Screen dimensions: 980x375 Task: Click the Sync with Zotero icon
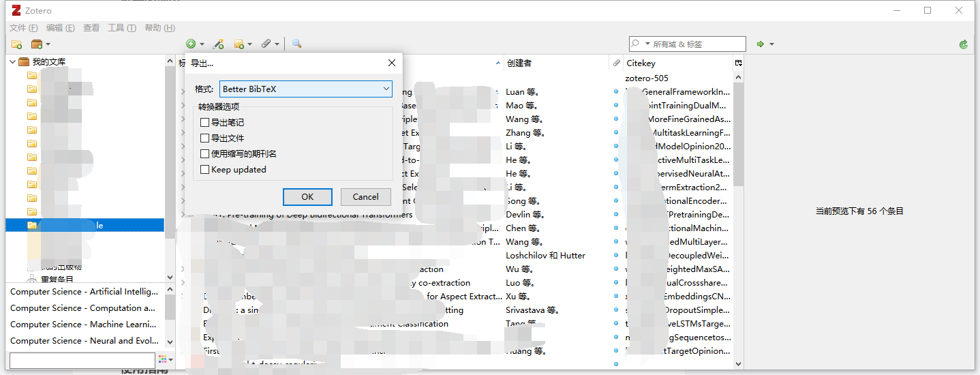(x=963, y=44)
